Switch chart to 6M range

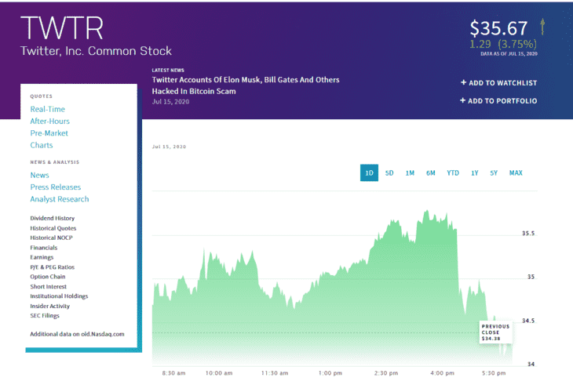(x=430, y=173)
